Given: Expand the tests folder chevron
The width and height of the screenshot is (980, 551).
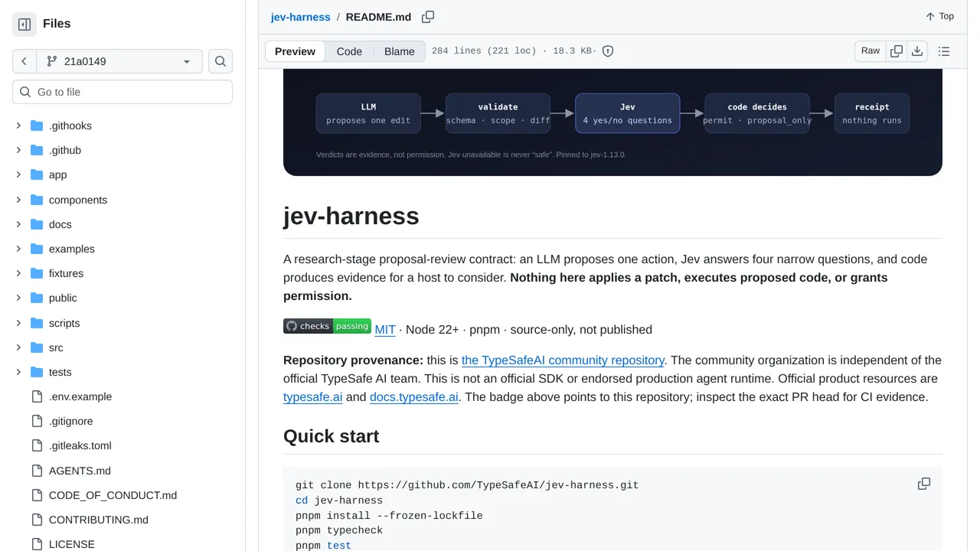Looking at the screenshot, I should tap(18, 372).
